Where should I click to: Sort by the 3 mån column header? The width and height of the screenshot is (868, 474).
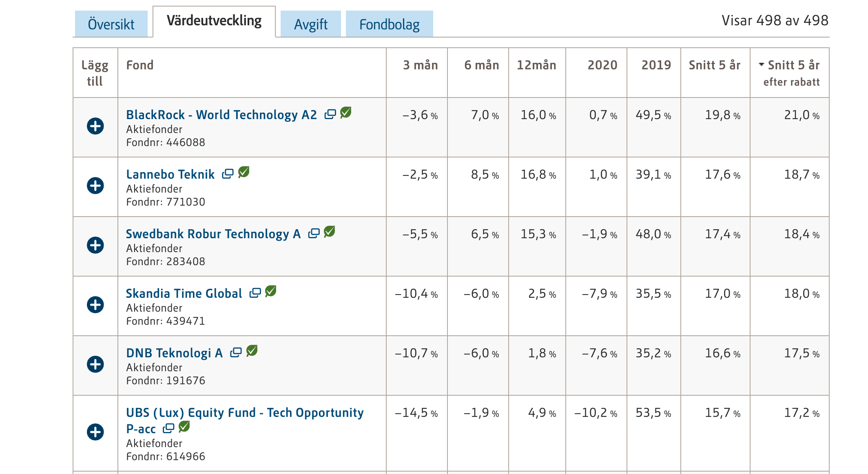420,65
